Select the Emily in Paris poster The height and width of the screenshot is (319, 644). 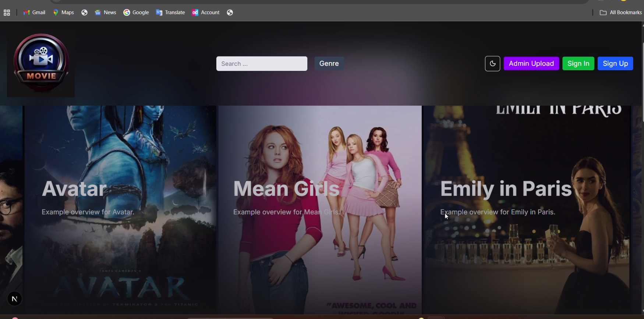pos(527,210)
